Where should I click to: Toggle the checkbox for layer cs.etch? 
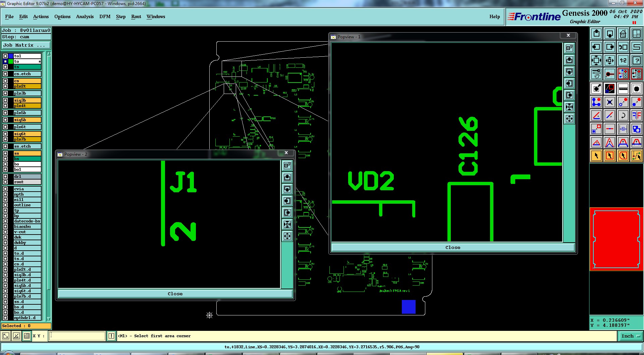(5, 74)
